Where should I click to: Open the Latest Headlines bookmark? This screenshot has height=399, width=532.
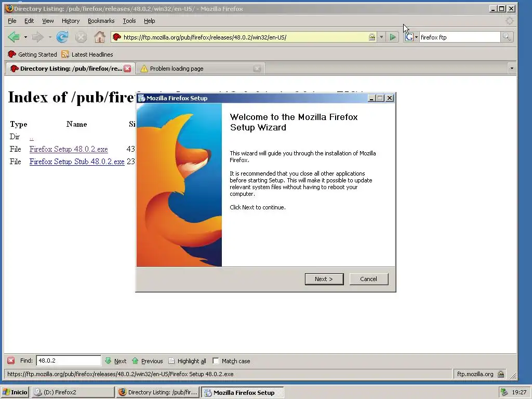click(x=87, y=54)
